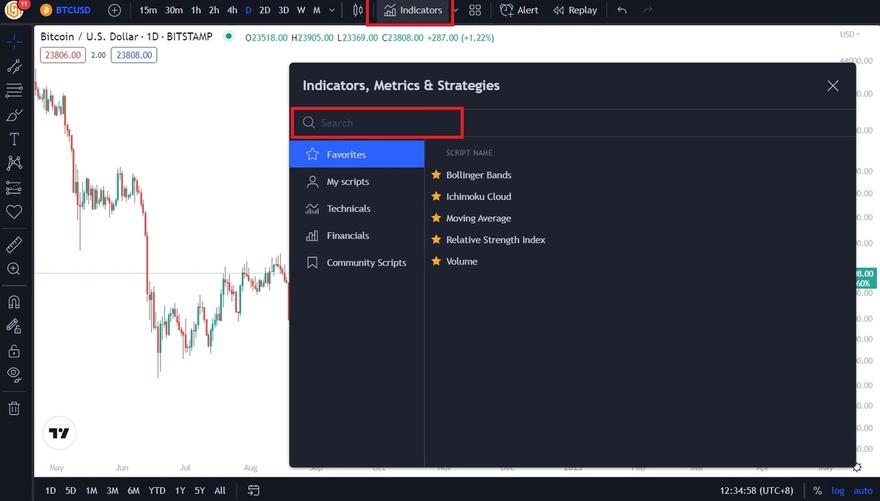Open the BTCUSD symbol search
880x501 pixels.
tap(66, 10)
